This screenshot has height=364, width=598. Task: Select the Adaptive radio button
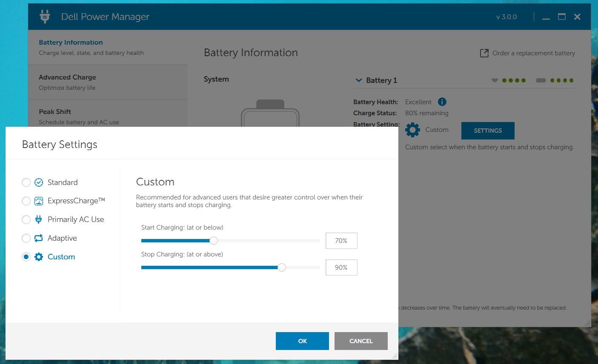click(26, 238)
